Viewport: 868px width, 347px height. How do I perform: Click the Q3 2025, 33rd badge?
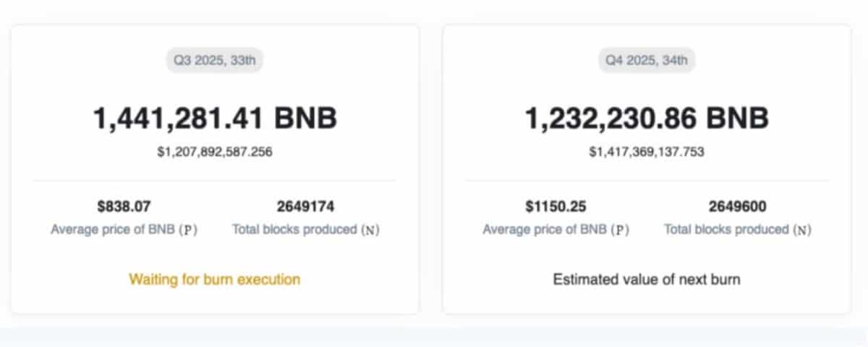tap(214, 60)
